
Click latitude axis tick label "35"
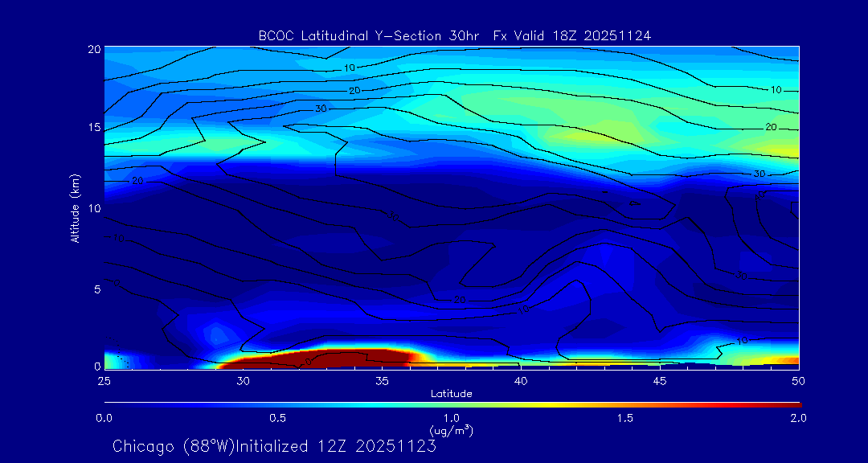[x=382, y=380]
